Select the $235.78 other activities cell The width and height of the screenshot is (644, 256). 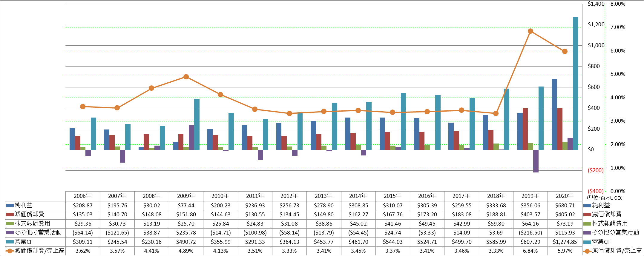coord(186,233)
